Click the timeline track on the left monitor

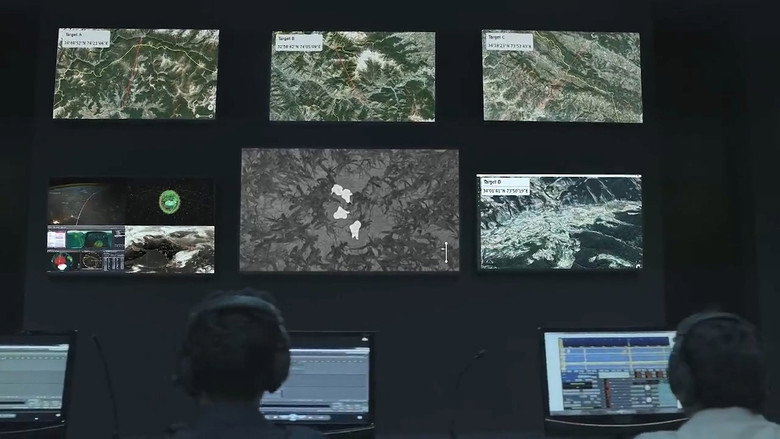pyautogui.click(x=33, y=373)
